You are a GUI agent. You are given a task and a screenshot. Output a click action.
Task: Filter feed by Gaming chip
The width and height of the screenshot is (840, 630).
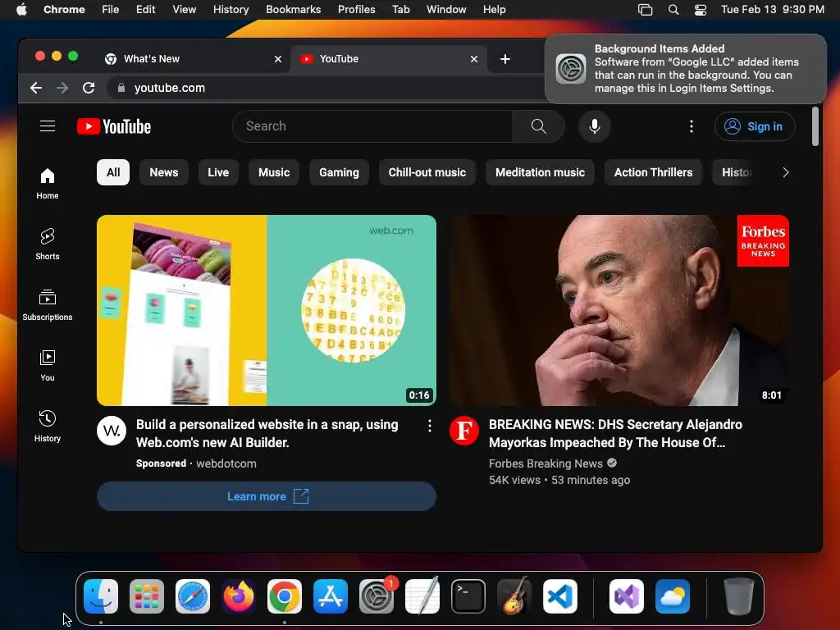click(x=339, y=172)
